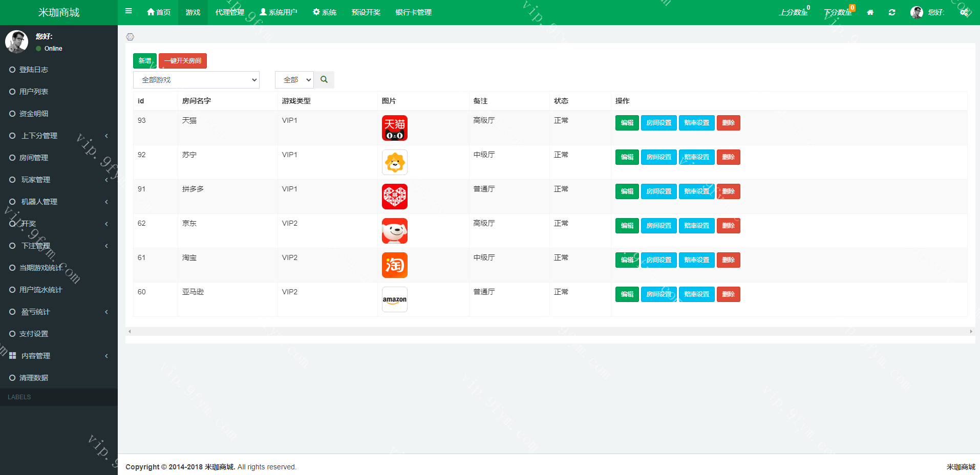Click the home icon at top right
The width and height of the screenshot is (980, 475).
(x=870, y=12)
